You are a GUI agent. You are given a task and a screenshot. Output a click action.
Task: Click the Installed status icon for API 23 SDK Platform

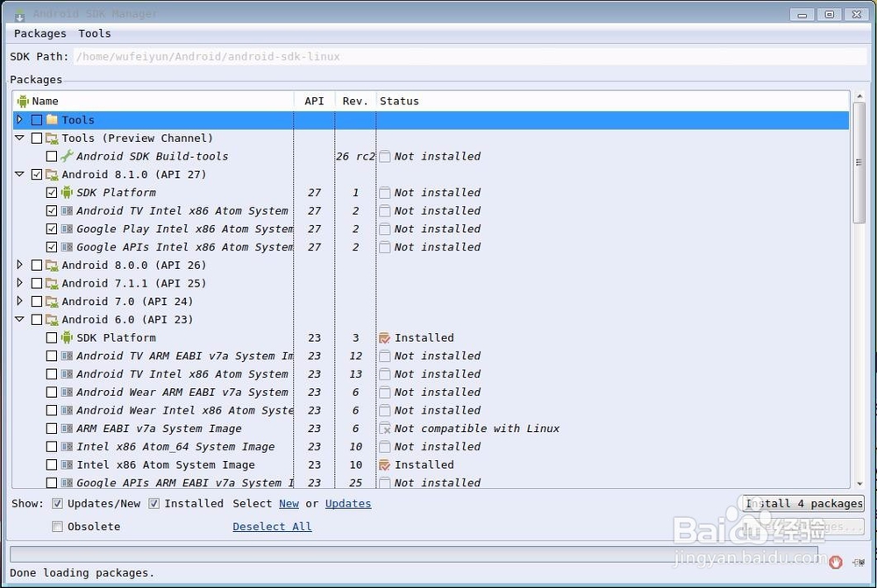pos(384,337)
